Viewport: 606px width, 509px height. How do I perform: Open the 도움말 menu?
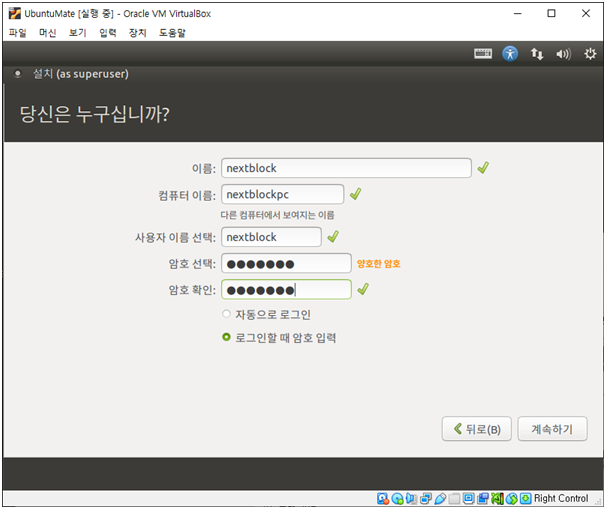(172, 33)
